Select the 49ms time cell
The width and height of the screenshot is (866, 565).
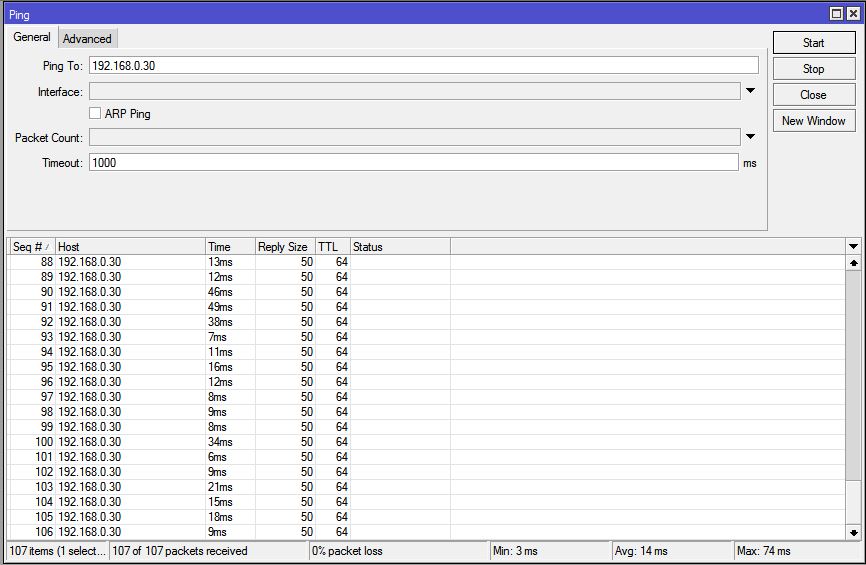230,307
